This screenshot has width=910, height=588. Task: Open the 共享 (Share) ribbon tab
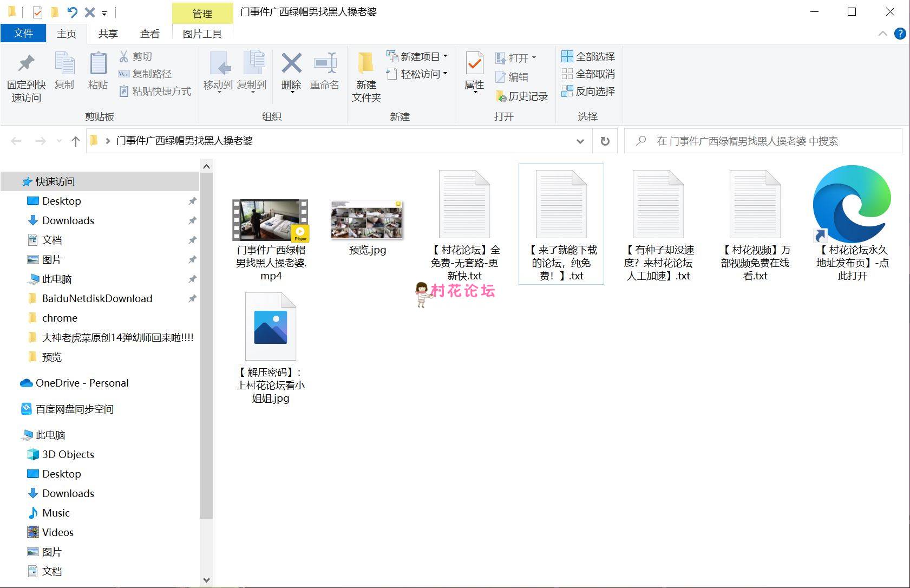click(108, 34)
